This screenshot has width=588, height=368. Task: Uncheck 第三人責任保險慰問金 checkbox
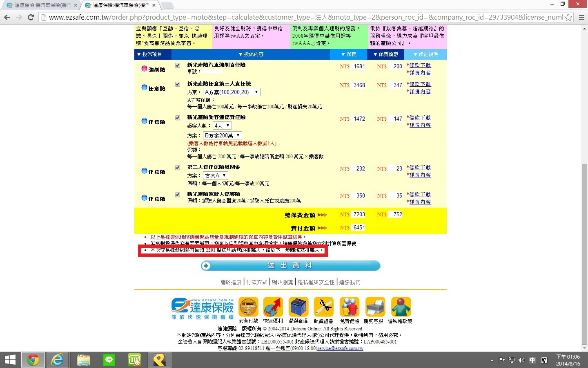[178, 168]
